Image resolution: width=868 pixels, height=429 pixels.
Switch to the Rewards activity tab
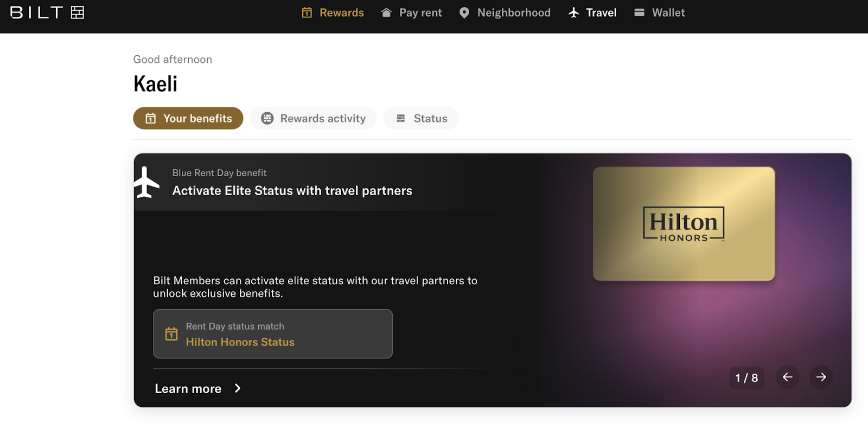pyautogui.click(x=314, y=118)
